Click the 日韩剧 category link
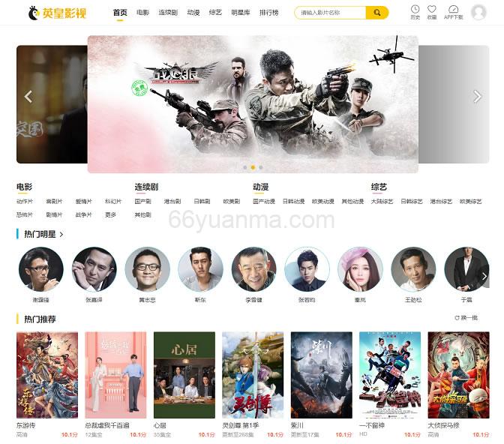504x444 pixels. coord(202,202)
